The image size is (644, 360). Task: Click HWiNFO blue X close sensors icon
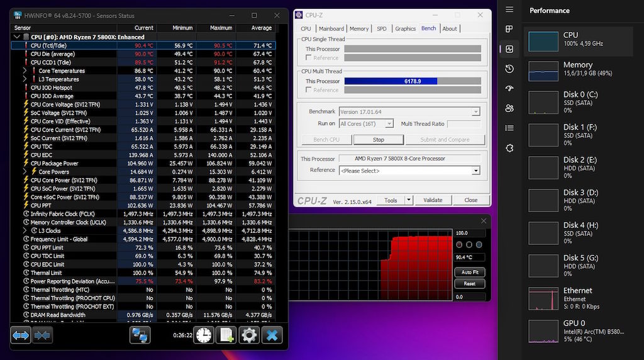[x=272, y=335]
